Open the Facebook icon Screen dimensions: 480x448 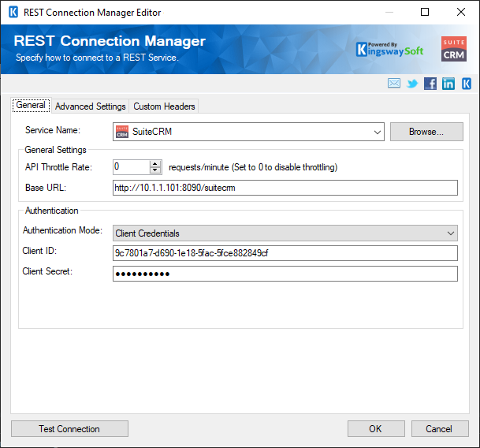[430, 84]
